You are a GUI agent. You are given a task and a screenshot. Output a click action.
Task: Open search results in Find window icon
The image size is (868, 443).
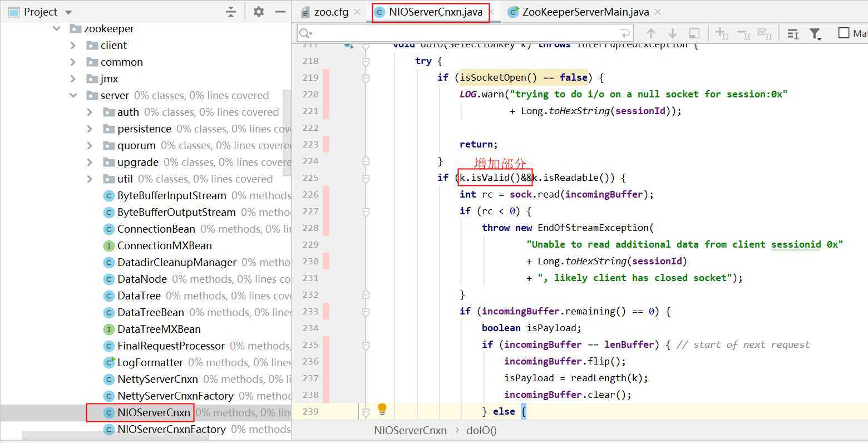tap(793, 34)
